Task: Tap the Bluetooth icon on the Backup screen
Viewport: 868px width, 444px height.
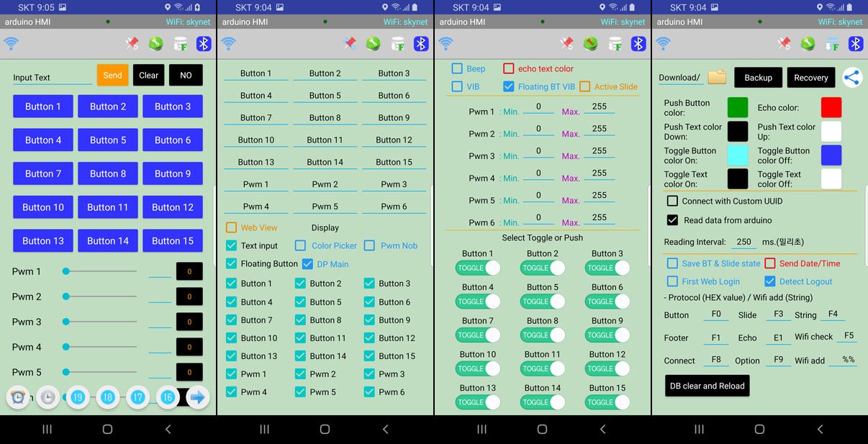Action: (856, 44)
